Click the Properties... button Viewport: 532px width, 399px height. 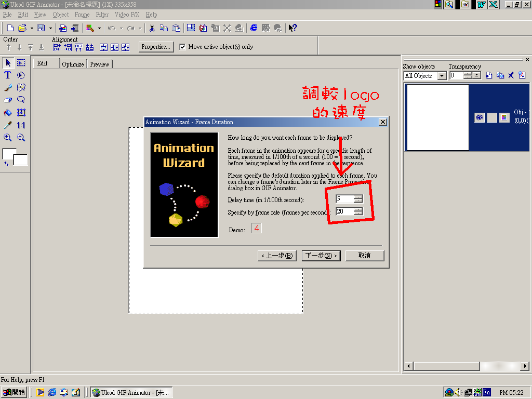(x=156, y=47)
